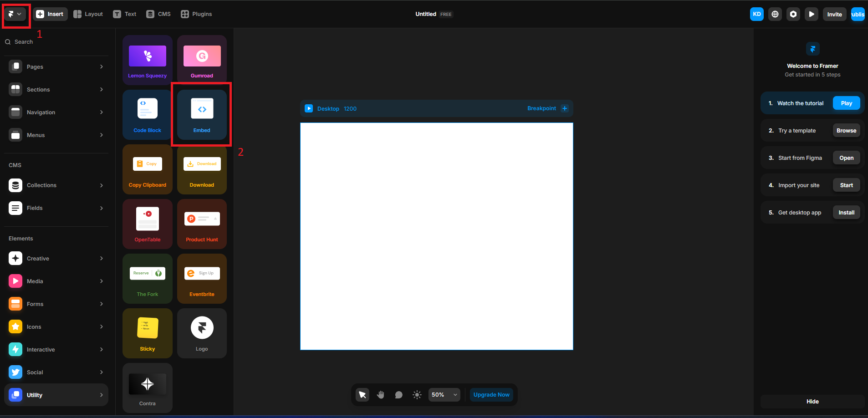Open the Plugins menu
Image resolution: width=868 pixels, height=418 pixels.
pyautogui.click(x=196, y=14)
